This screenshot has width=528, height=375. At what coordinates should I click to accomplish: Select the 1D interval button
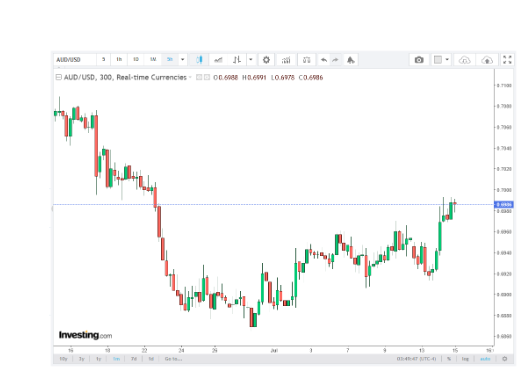click(136, 60)
